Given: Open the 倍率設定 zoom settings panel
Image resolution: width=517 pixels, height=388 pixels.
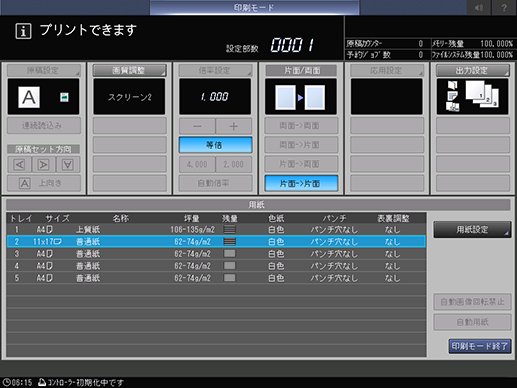Looking at the screenshot, I should (x=215, y=70).
